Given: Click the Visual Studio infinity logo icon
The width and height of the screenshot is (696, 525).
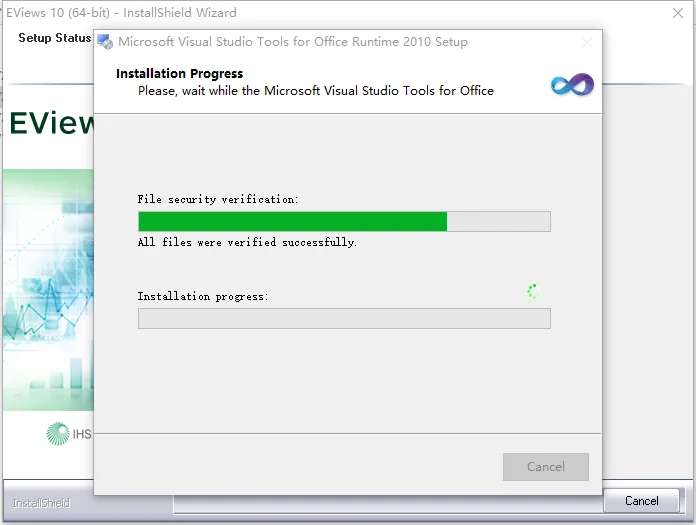Looking at the screenshot, I should coord(572,84).
